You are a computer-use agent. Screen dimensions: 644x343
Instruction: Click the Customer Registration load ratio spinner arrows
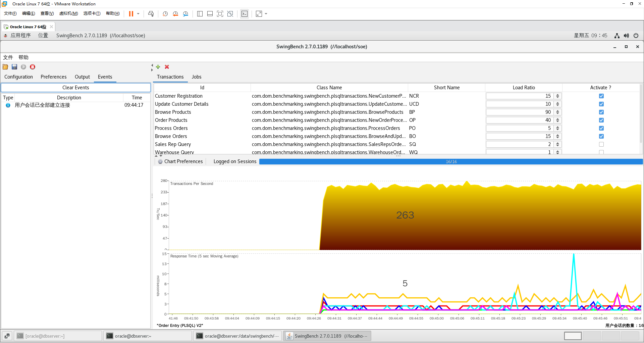coord(558,96)
